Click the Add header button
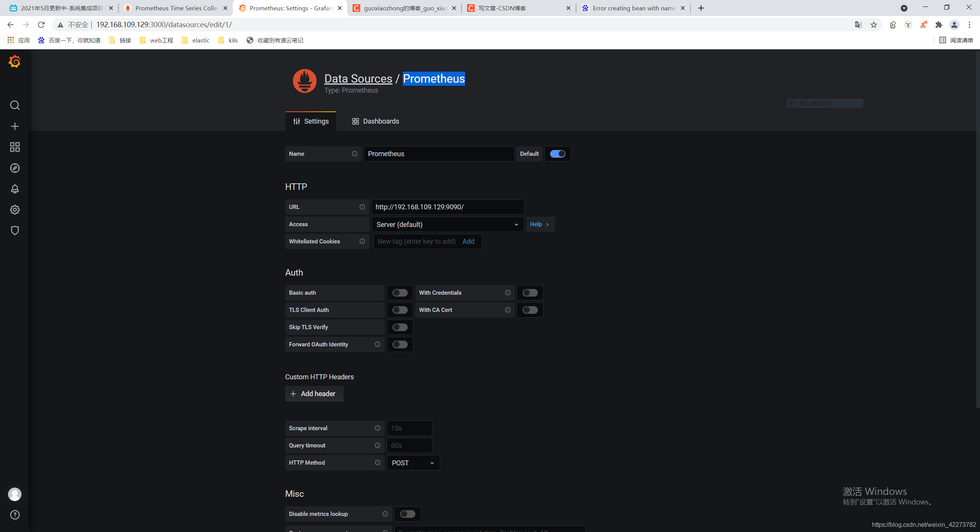Viewport: 980px width, 532px height. tap(314, 394)
